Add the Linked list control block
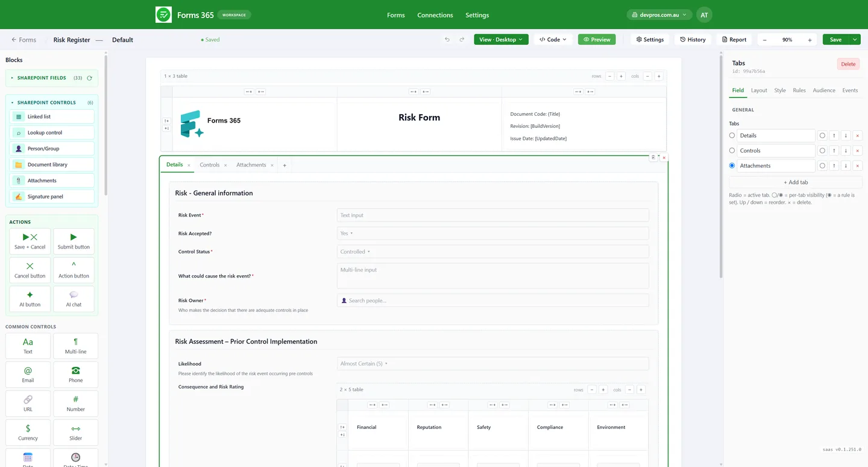868x467 pixels. pos(52,116)
